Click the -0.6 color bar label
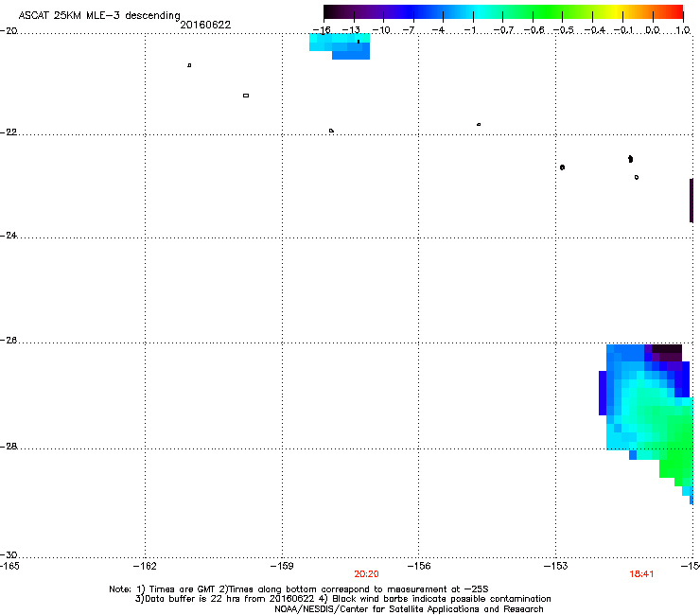This screenshot has width=700, height=615. point(534,30)
